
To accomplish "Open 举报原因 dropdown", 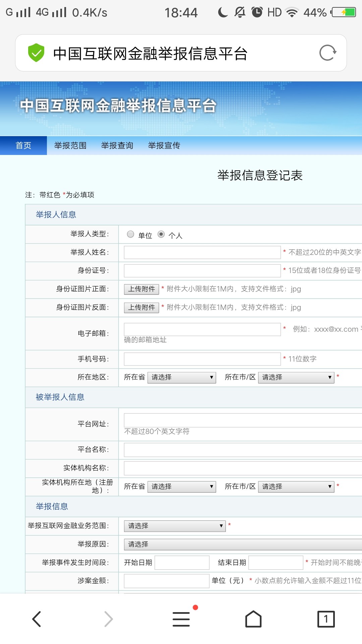I will coord(243,544).
